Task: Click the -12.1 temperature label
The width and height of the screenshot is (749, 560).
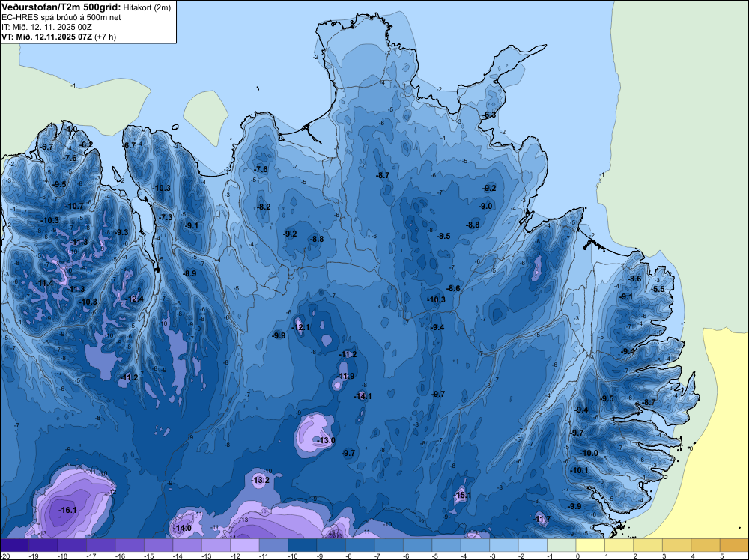Action: coord(300,327)
